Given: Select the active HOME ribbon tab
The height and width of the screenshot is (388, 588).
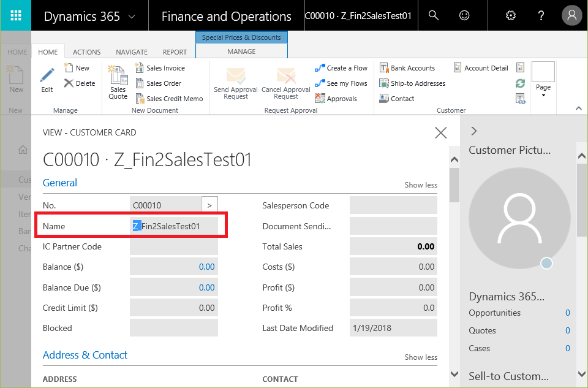Looking at the screenshot, I should (48, 52).
